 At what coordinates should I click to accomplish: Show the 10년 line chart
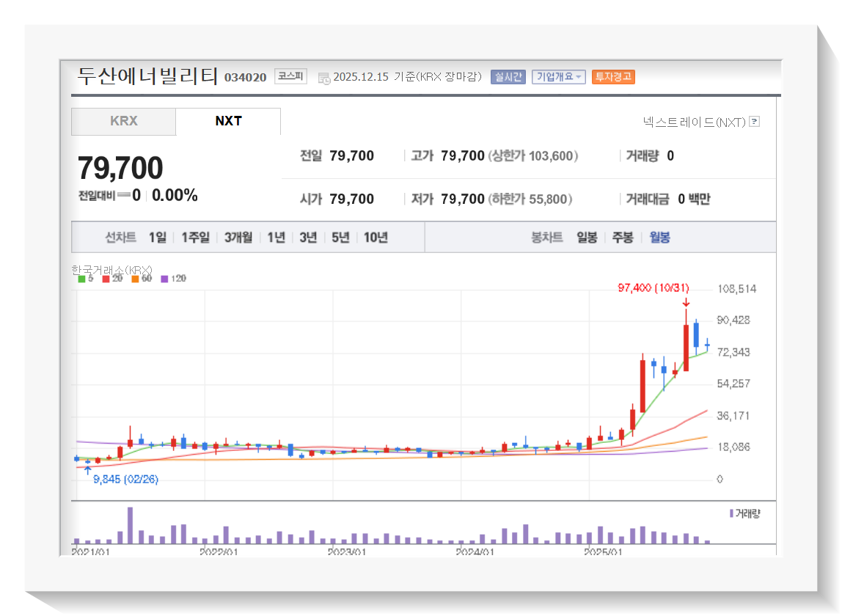376,238
